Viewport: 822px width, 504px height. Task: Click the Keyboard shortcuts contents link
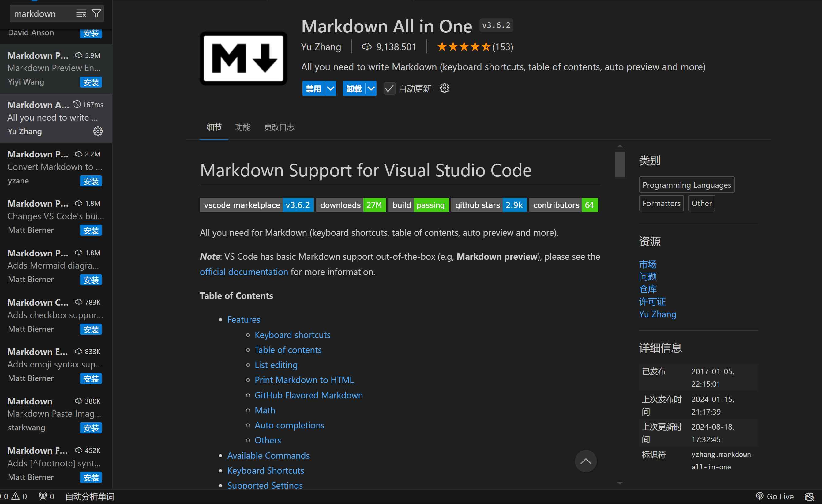click(x=292, y=335)
